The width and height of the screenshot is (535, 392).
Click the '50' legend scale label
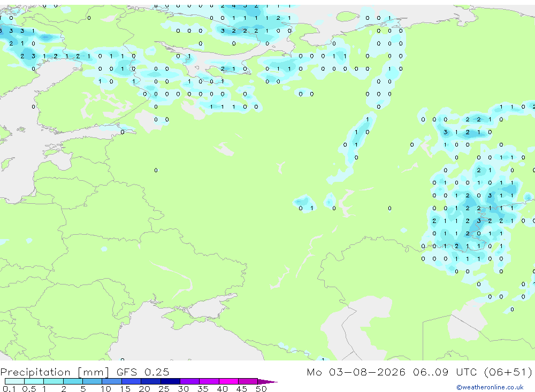pos(262,389)
